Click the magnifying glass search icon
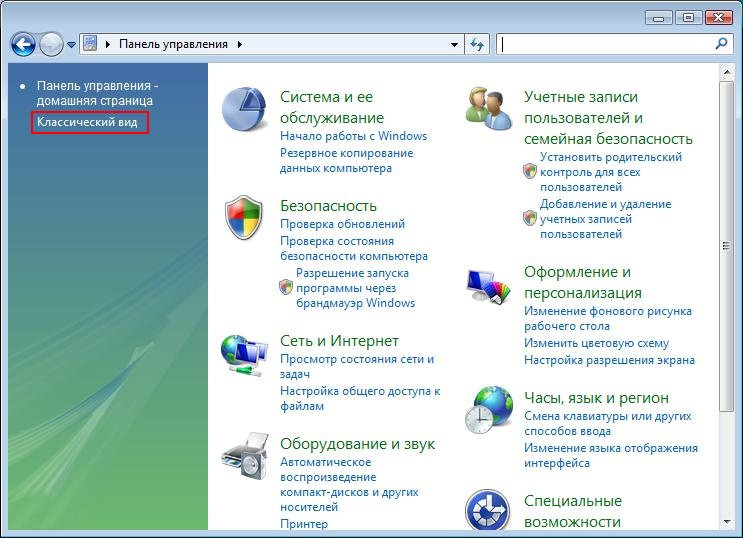 721,44
